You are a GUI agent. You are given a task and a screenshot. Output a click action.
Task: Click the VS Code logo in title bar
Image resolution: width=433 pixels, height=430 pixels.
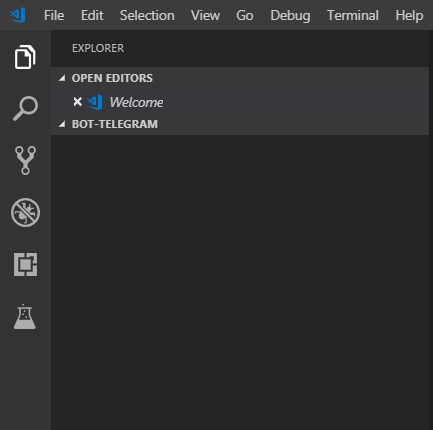coord(18,15)
